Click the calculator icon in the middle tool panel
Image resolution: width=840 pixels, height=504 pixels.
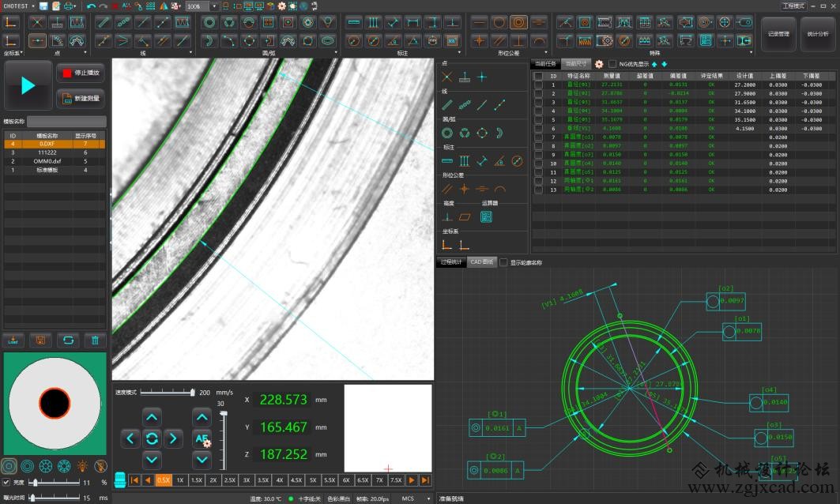coord(486,217)
